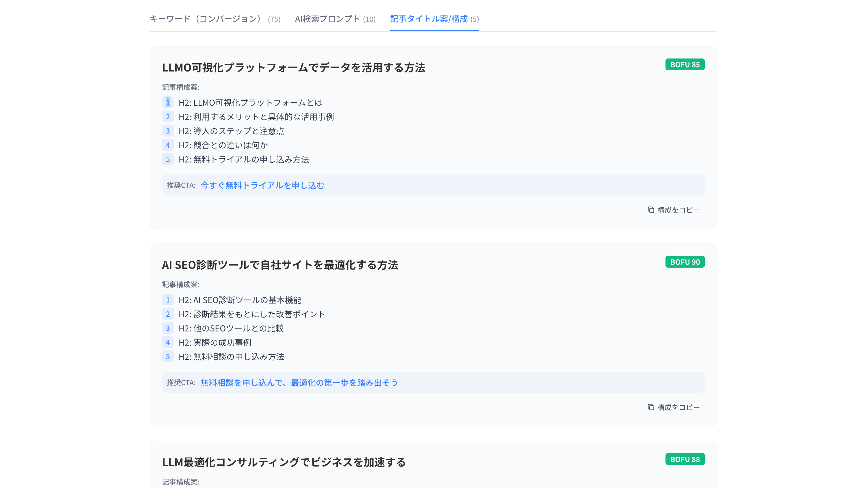Click outline item 競合との違いは何か
This screenshot has height=488, width=868.
(223, 145)
